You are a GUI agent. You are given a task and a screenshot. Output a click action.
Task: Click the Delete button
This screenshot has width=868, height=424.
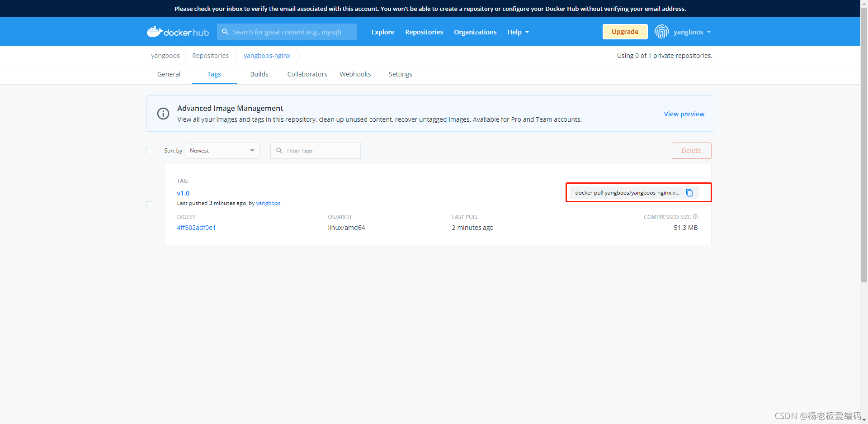[x=691, y=151]
